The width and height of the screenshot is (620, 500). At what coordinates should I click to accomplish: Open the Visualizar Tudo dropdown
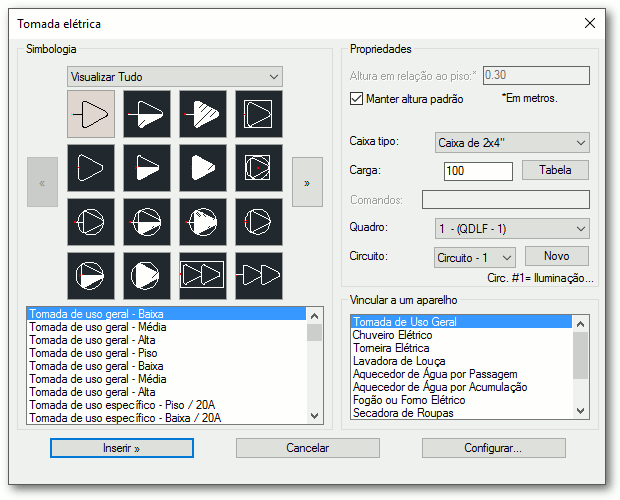coord(175,77)
